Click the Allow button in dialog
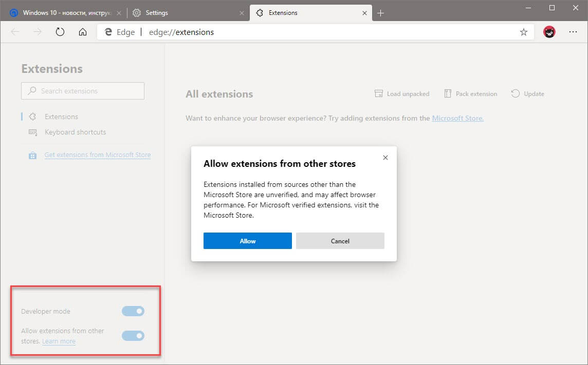The image size is (588, 365). point(248,241)
